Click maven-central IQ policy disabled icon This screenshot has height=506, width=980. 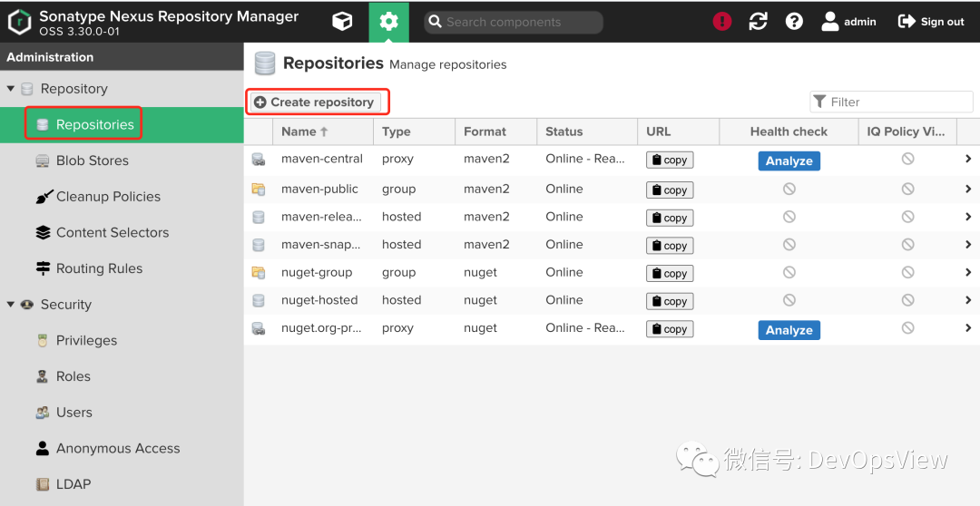coord(908,159)
